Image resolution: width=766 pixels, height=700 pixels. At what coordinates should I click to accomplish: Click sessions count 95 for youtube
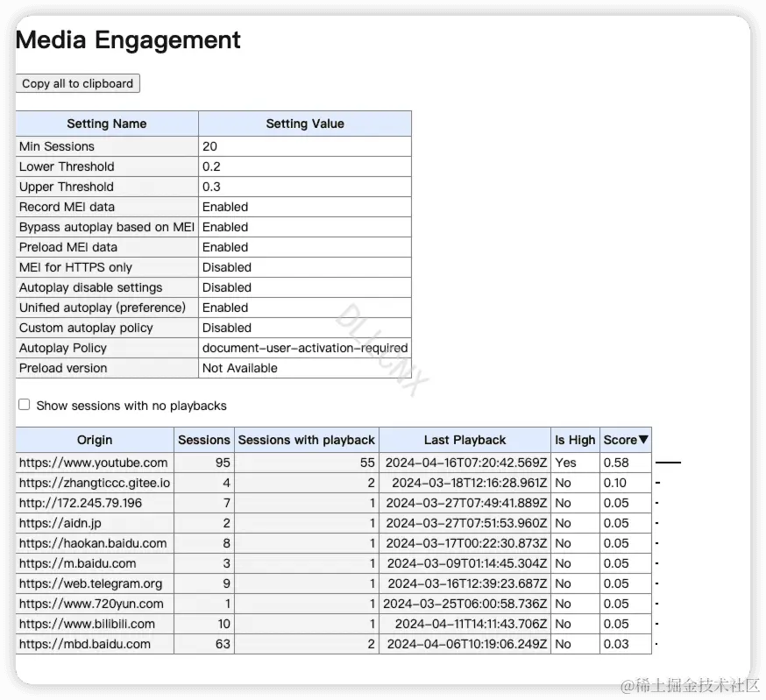click(223, 463)
